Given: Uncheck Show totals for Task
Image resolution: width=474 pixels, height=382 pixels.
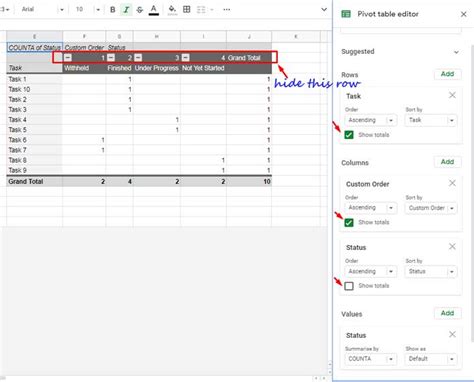Looking at the screenshot, I should pos(349,135).
